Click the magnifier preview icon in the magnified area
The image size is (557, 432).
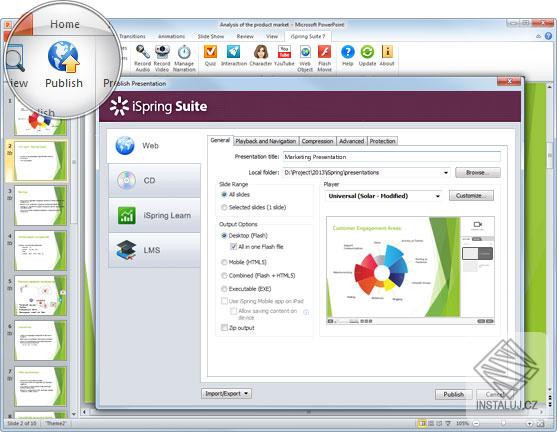coord(15,58)
